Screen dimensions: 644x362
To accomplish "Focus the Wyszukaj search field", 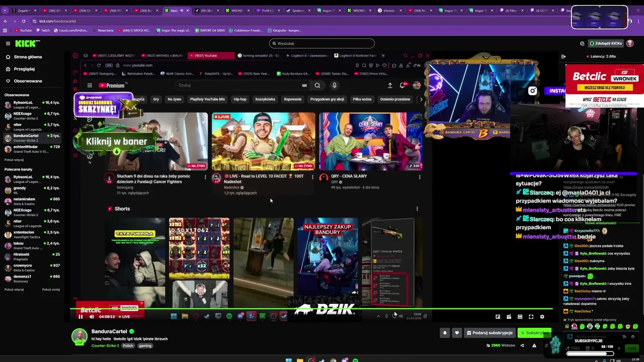I will [x=322, y=43].
